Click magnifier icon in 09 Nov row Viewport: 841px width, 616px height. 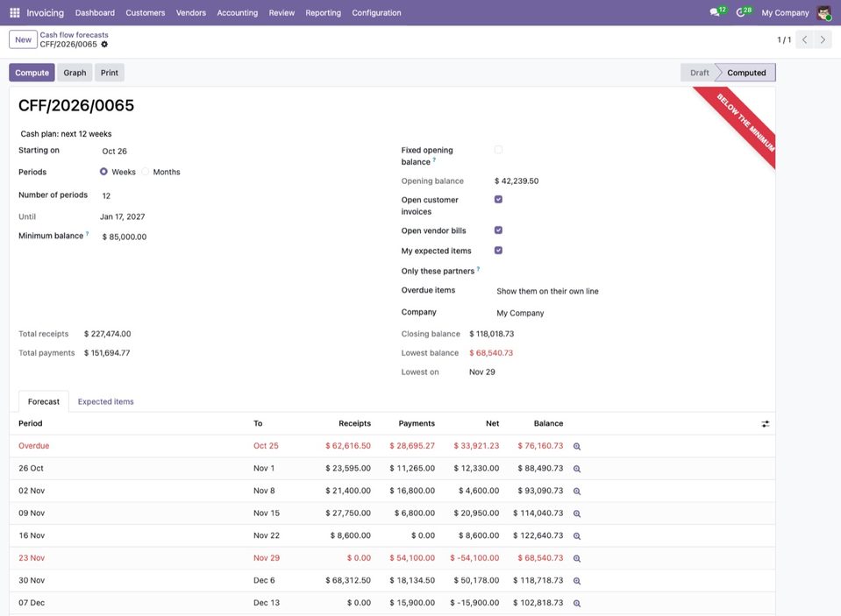point(577,513)
